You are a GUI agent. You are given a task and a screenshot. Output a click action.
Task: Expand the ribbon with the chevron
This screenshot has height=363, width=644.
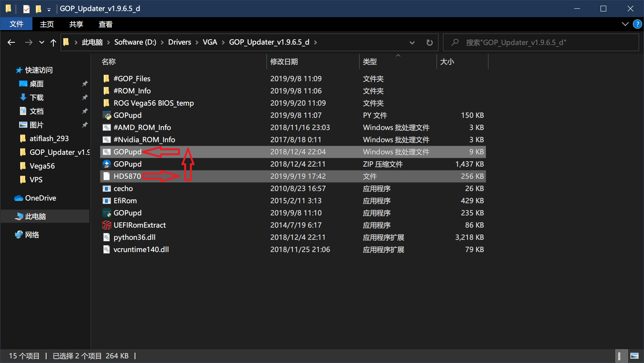[x=625, y=24]
